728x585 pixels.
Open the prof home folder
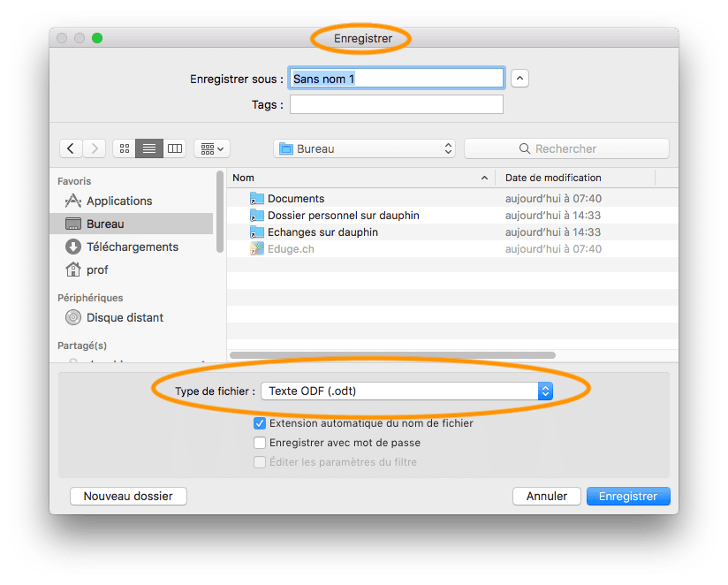click(97, 270)
